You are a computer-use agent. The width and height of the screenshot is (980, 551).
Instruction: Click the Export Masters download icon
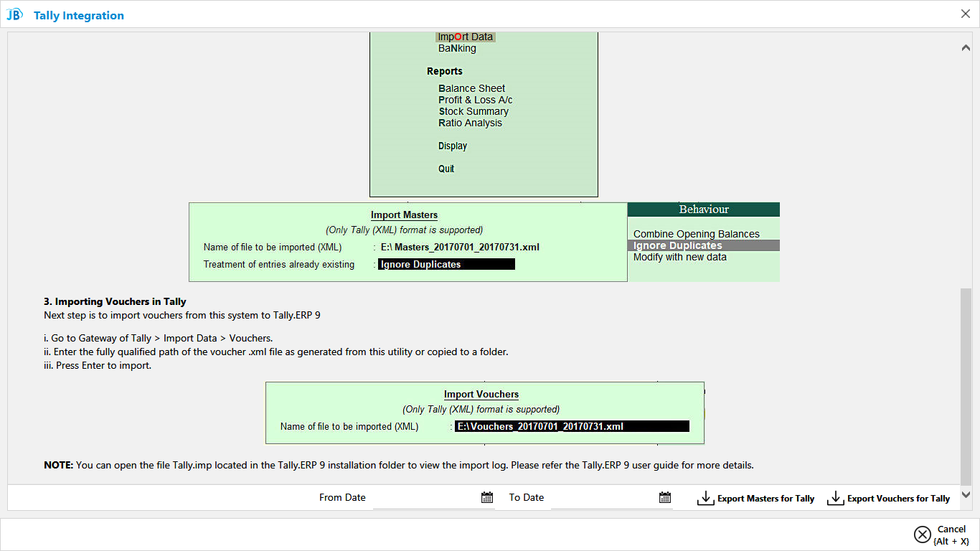pyautogui.click(x=706, y=498)
